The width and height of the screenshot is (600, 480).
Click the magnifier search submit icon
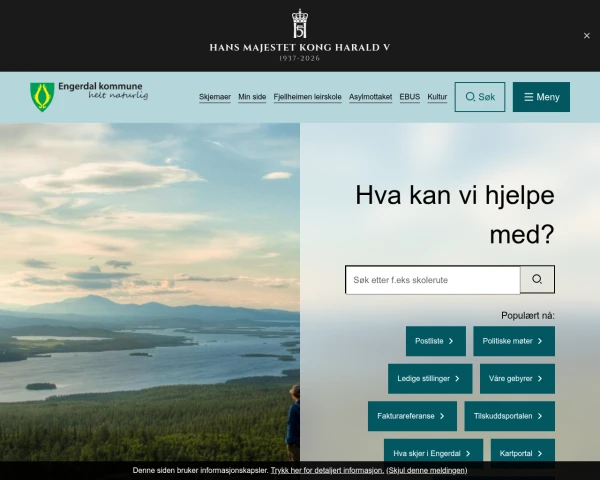tap(537, 279)
